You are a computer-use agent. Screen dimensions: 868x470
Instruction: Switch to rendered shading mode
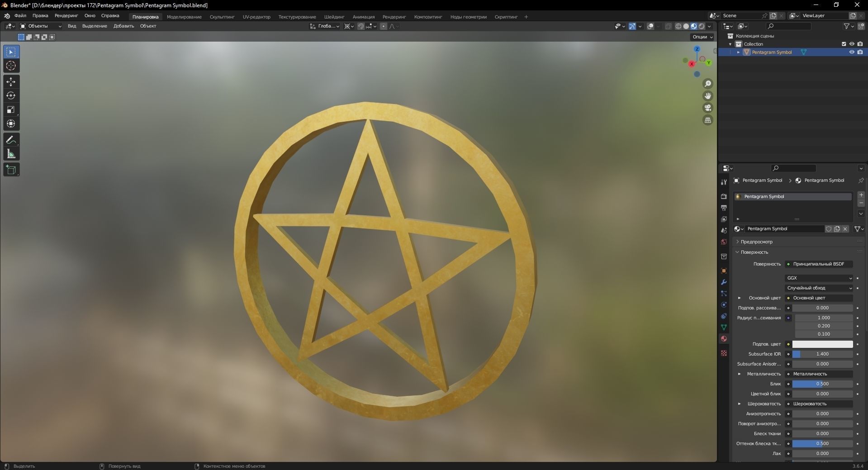tap(702, 26)
